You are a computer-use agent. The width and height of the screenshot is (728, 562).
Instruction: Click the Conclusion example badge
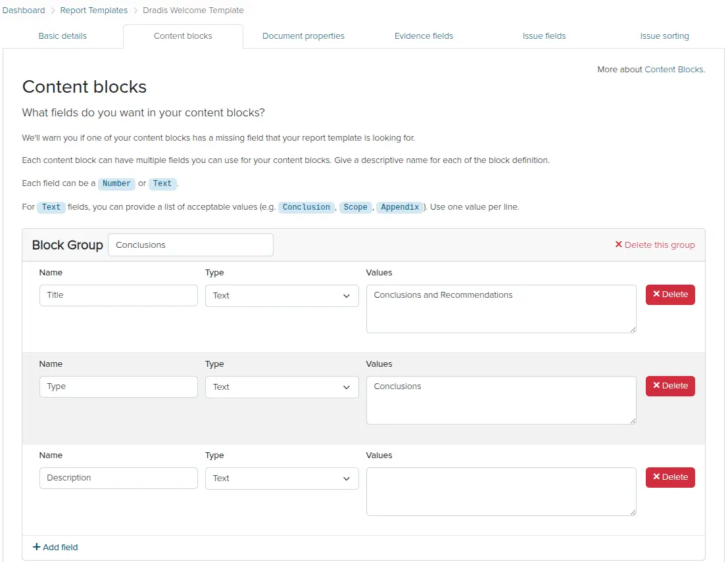pyautogui.click(x=306, y=207)
